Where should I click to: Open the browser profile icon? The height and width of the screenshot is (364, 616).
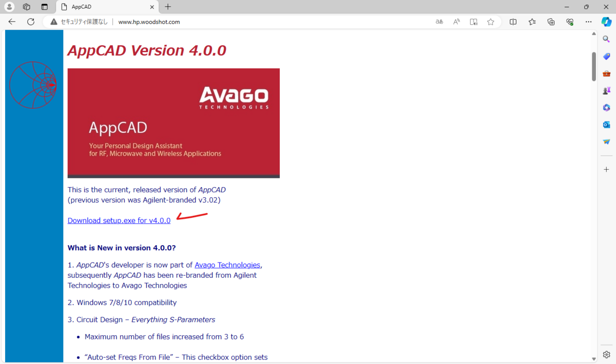[x=9, y=7]
